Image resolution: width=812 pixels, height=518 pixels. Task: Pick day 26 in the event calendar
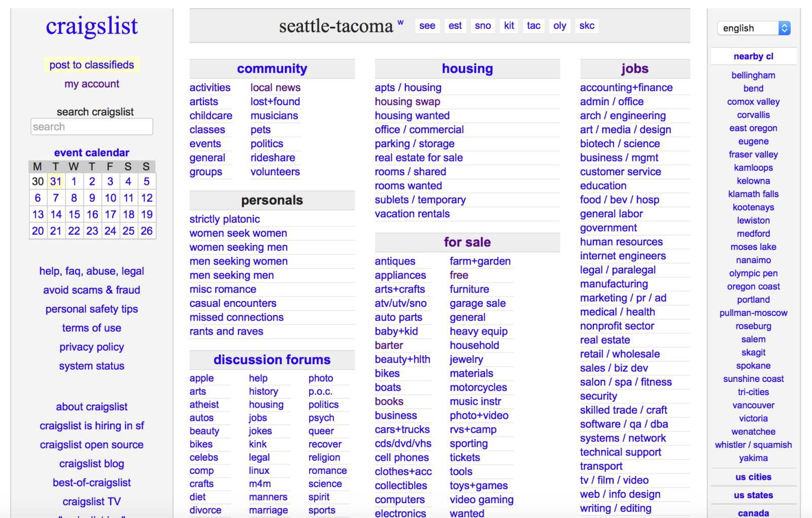coord(147,231)
